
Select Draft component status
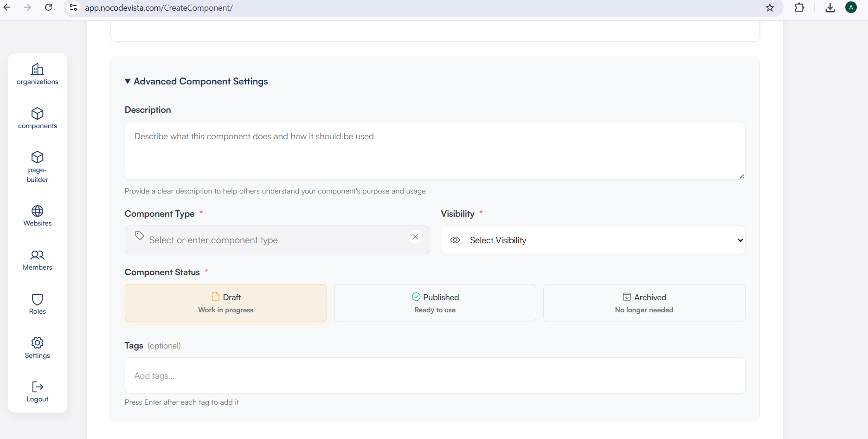[x=225, y=303]
